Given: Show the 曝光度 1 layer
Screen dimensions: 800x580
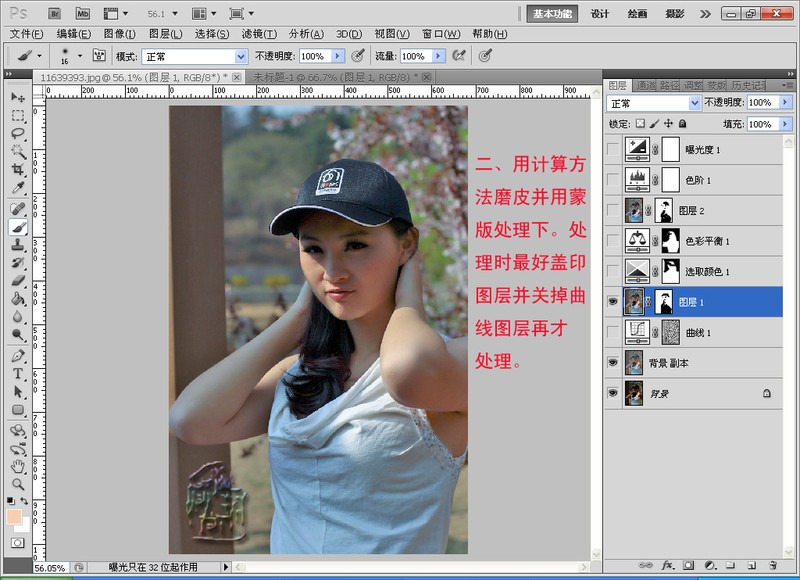Looking at the screenshot, I should click(x=613, y=149).
